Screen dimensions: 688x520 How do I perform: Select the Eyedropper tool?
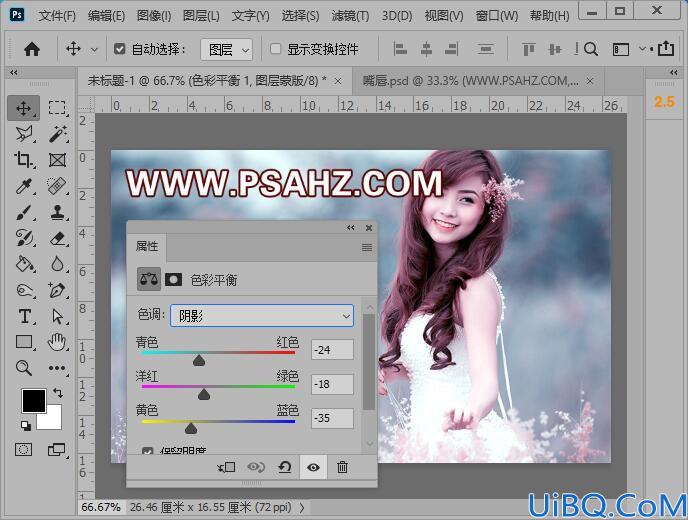[24, 186]
